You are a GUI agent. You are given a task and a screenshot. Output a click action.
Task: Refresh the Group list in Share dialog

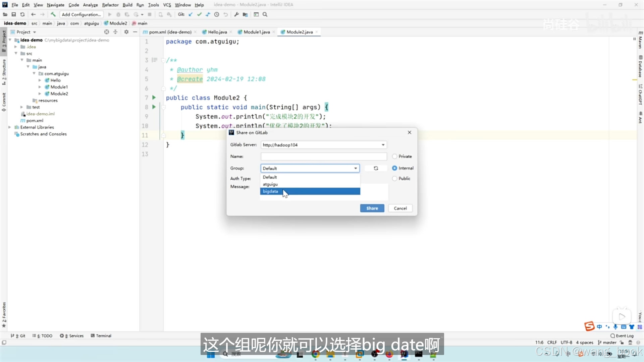[x=376, y=168]
